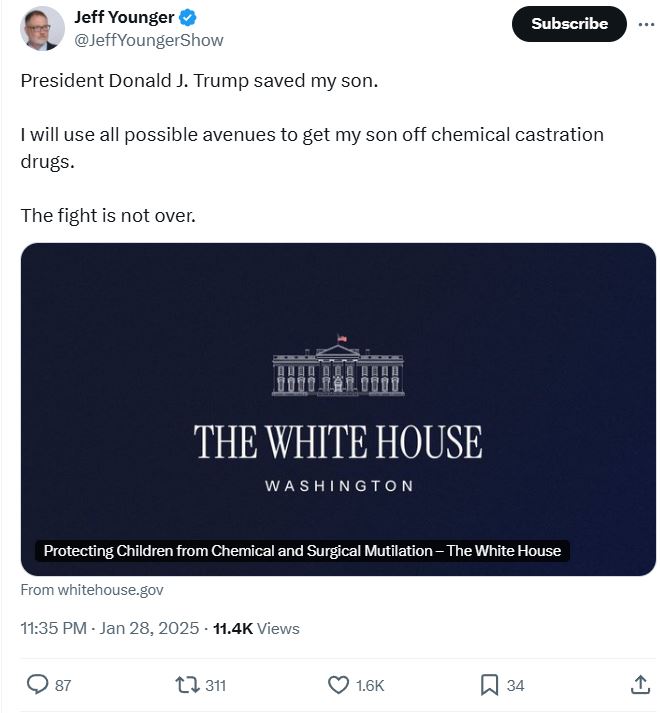Like the post with the heart icon

click(338, 685)
